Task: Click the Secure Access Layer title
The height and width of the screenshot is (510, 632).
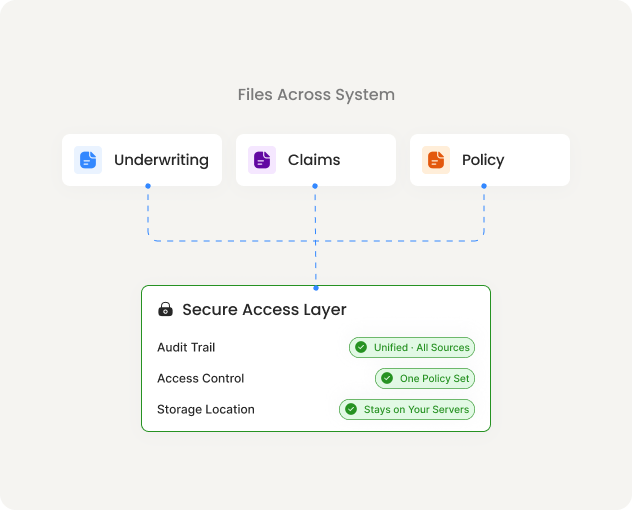Action: point(264,310)
